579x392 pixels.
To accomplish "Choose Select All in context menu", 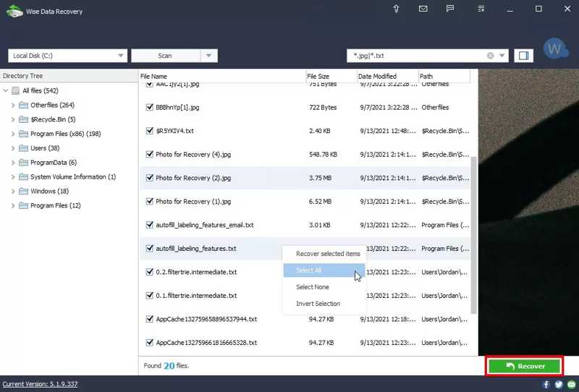I will pos(324,270).
